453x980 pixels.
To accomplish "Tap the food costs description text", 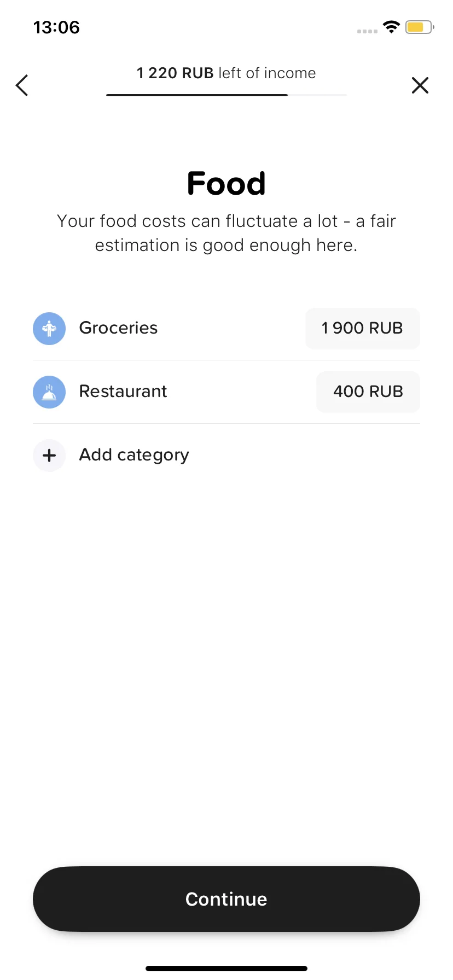I will [226, 233].
